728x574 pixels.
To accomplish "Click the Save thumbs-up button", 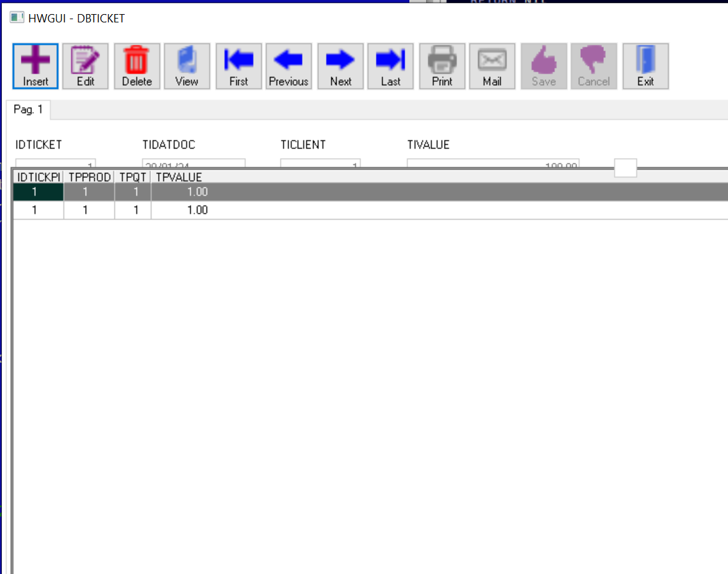I will [x=544, y=66].
